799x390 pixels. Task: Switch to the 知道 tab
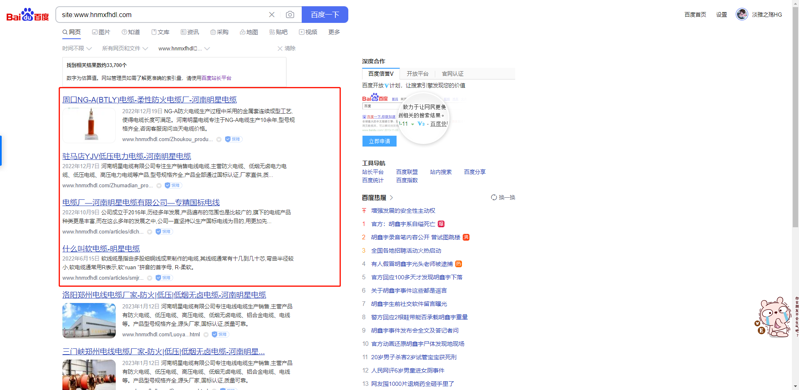pyautogui.click(x=130, y=32)
